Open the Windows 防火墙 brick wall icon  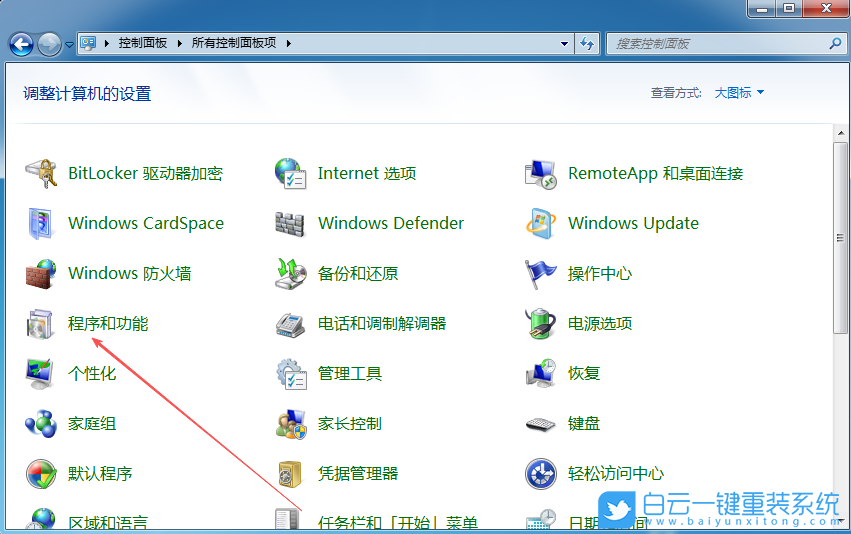coord(41,274)
